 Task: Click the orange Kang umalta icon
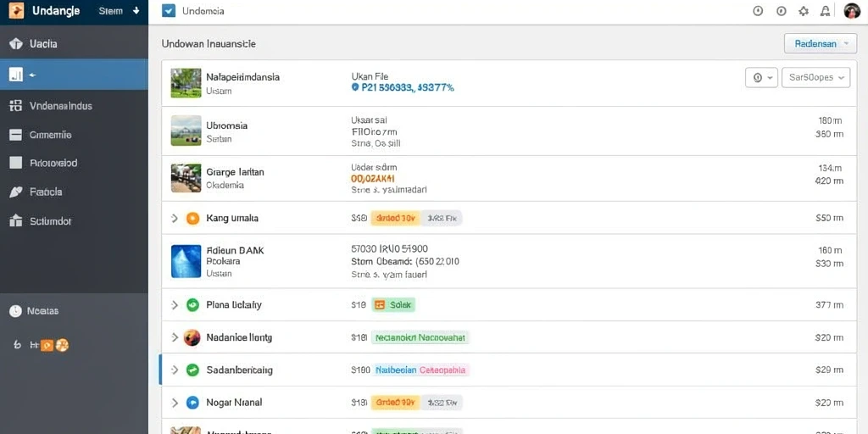click(192, 218)
